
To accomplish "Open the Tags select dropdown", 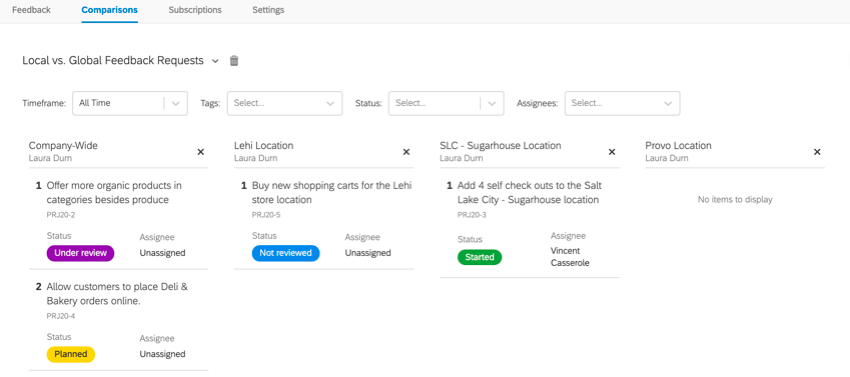I will (285, 103).
